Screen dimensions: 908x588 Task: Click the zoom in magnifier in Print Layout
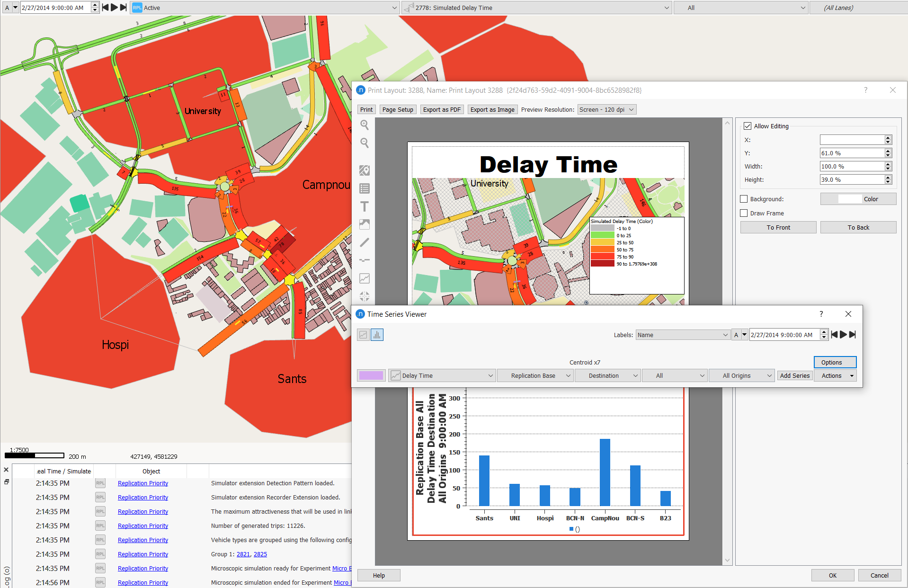click(365, 125)
